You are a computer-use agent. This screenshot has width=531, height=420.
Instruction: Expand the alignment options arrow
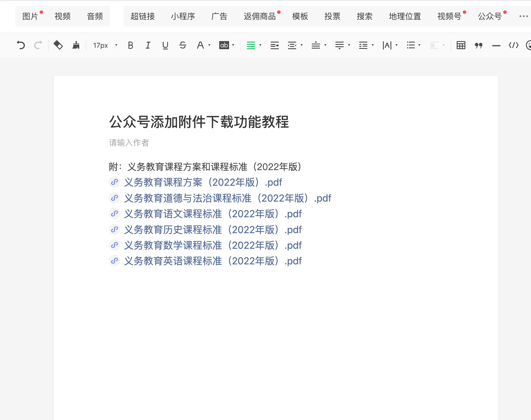tap(260, 45)
